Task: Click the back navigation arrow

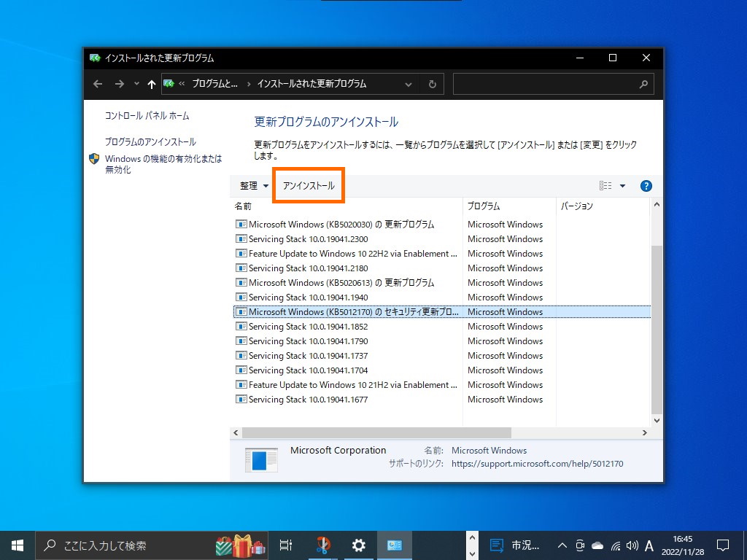Action: (97, 84)
